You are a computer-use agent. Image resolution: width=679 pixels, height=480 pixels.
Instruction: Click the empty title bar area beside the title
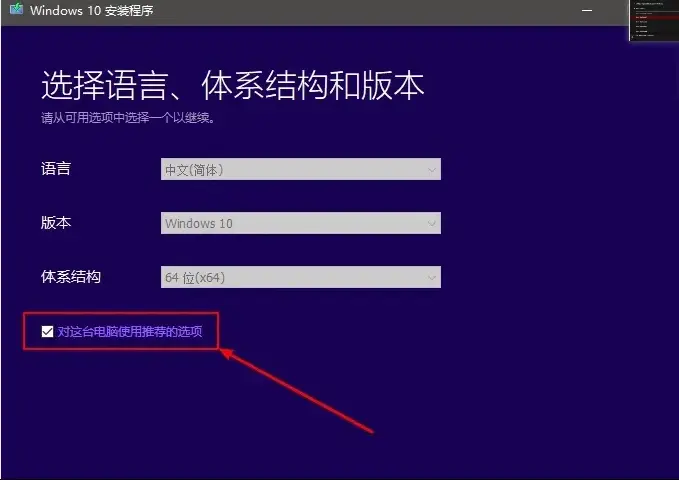pyautogui.click(x=350, y=12)
